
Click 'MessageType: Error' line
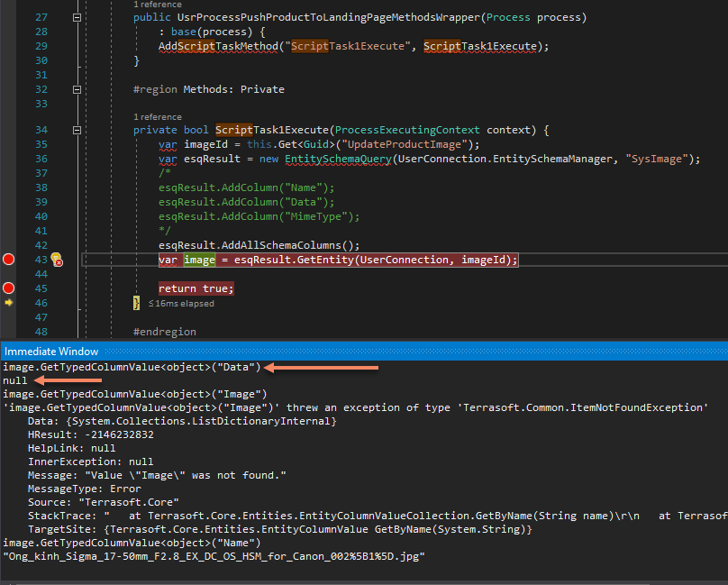point(84,489)
